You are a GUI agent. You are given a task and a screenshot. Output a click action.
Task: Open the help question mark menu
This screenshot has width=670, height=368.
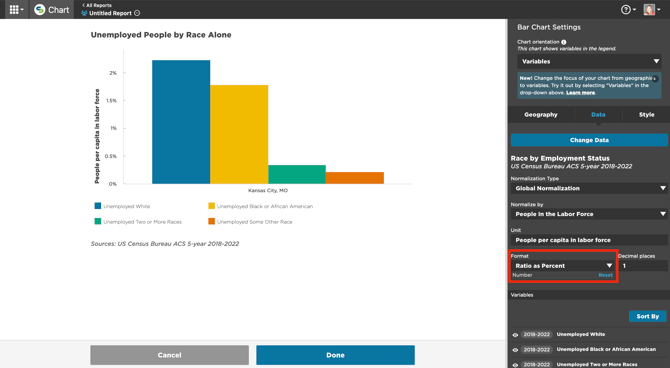coord(628,9)
